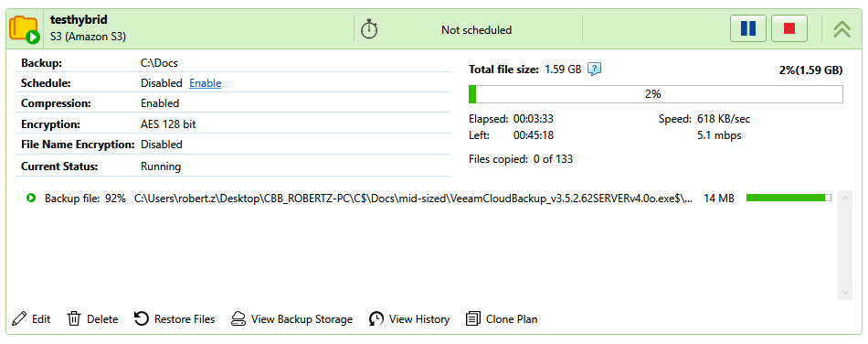
Task: Open total file size help tooltip icon
Action: pos(595,70)
